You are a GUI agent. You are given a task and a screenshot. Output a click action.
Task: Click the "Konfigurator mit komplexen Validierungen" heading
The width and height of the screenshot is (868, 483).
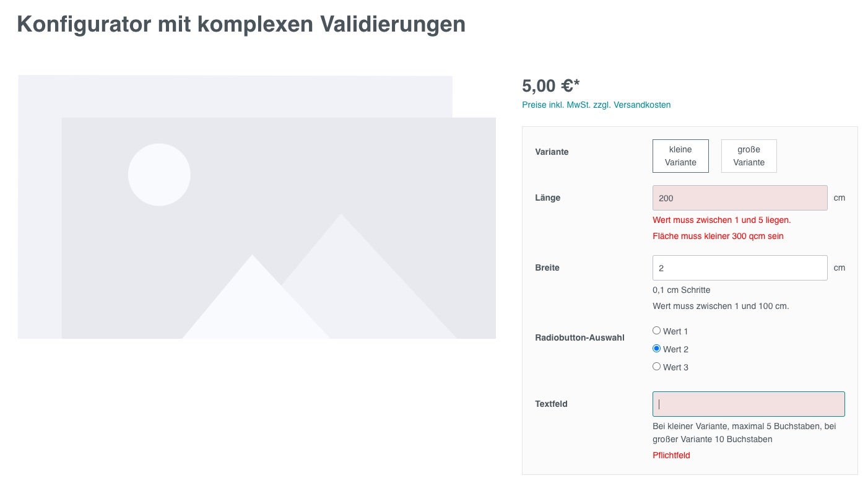[x=241, y=24]
